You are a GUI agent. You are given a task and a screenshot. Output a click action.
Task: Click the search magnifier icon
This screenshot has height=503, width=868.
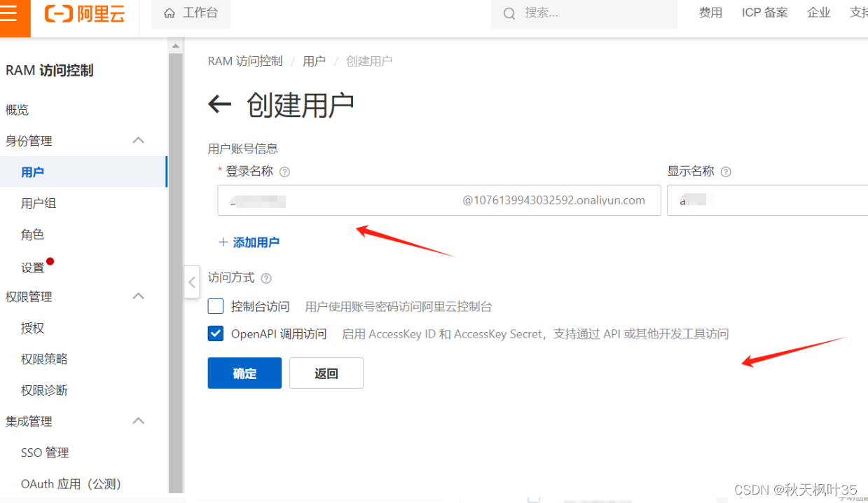tap(509, 13)
